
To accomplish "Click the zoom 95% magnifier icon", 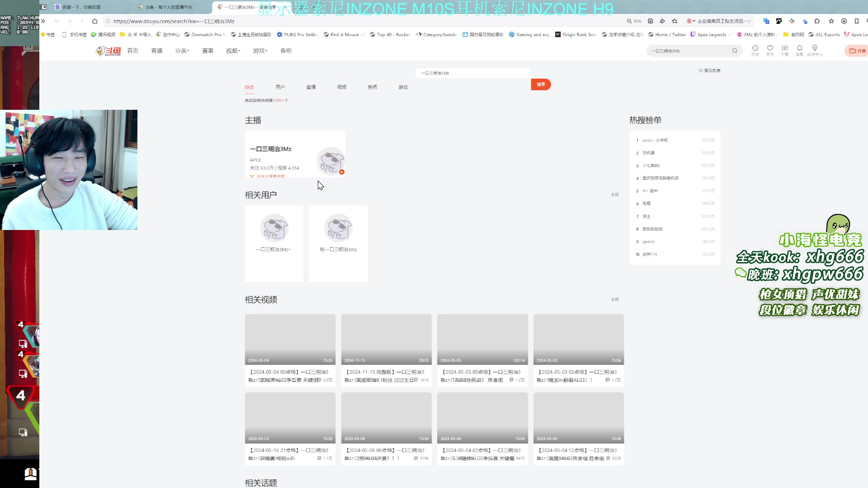I will point(629,21).
